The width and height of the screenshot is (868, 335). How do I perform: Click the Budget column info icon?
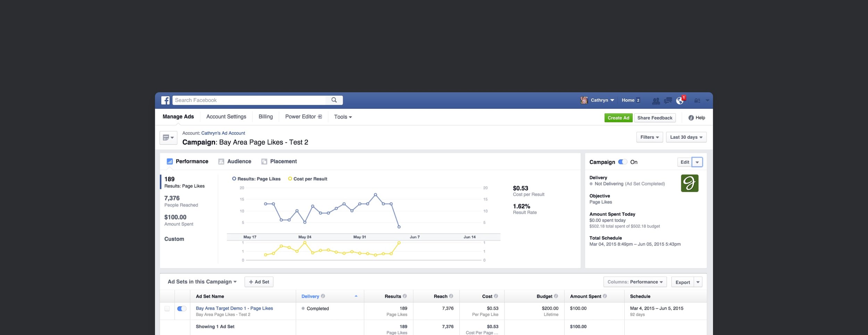click(556, 296)
